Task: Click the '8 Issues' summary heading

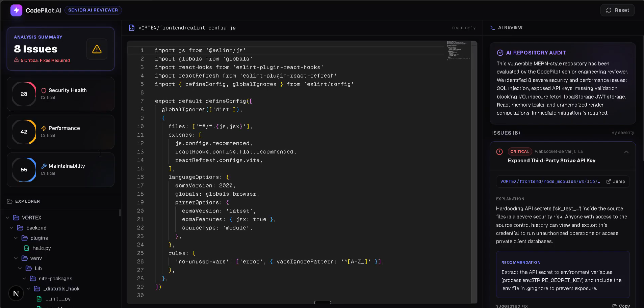Action: tap(35, 49)
